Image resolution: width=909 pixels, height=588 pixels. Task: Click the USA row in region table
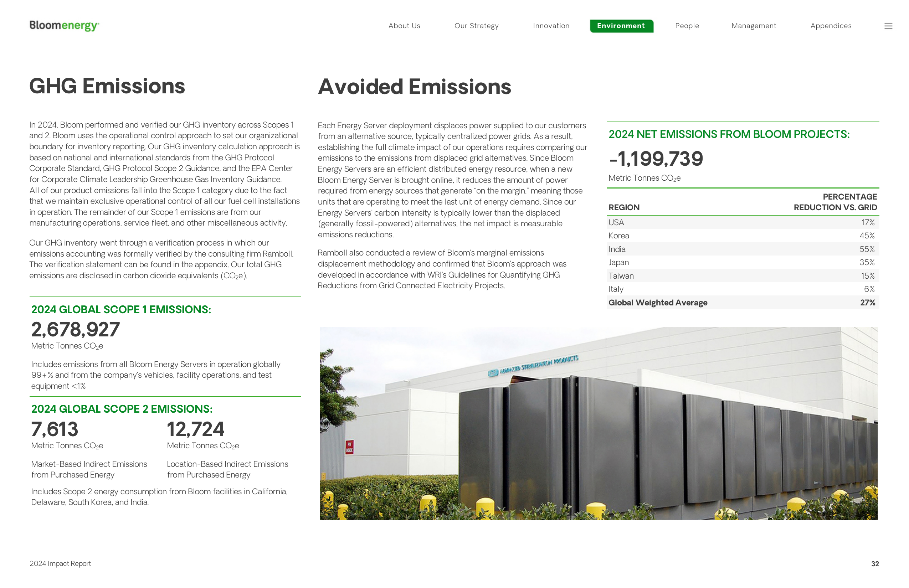tap(743, 222)
